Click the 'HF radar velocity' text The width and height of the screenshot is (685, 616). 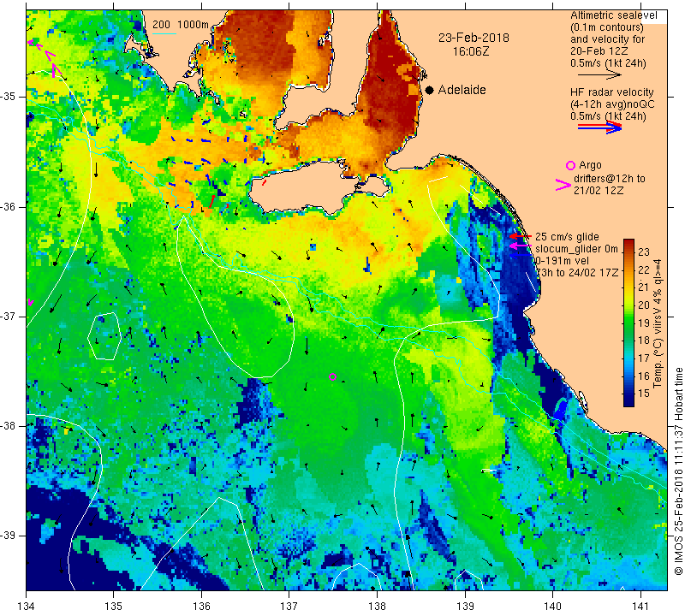click(611, 92)
